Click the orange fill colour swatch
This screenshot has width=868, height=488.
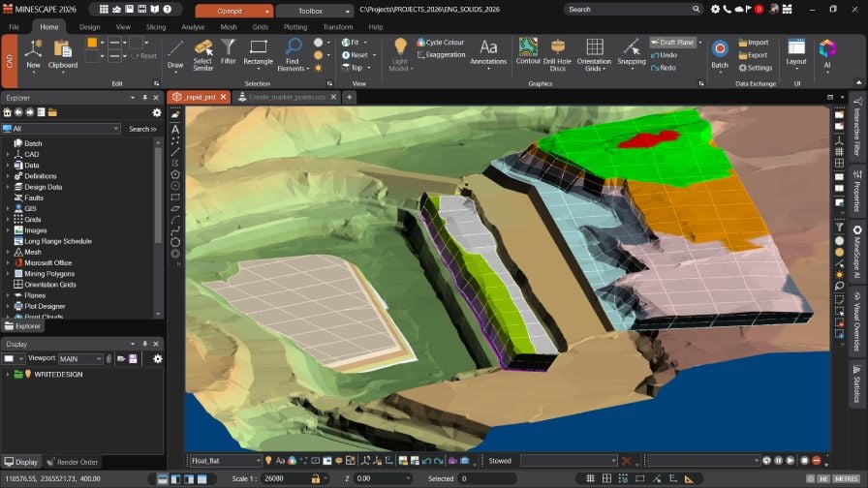92,43
